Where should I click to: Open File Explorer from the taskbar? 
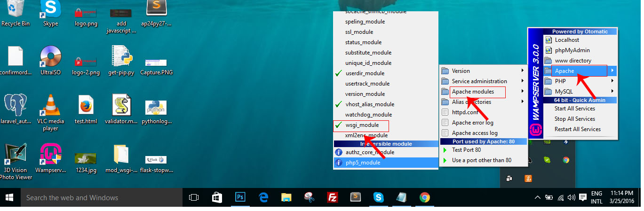point(286,197)
